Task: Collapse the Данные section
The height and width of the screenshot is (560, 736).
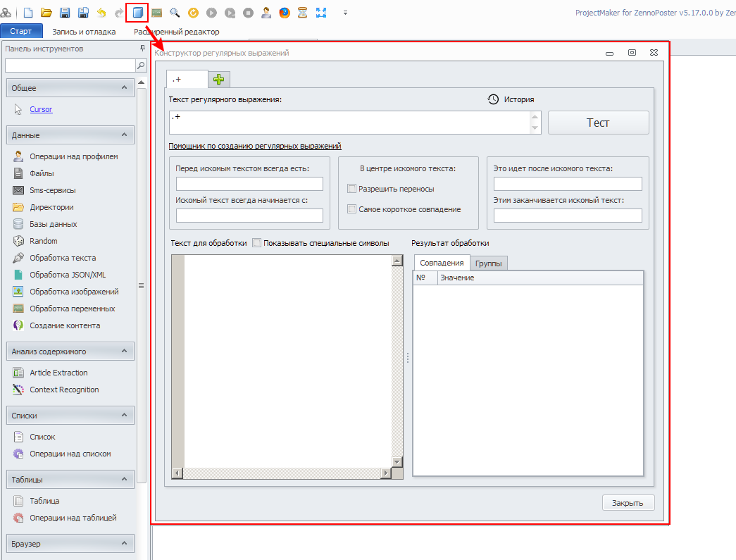Action: (124, 135)
